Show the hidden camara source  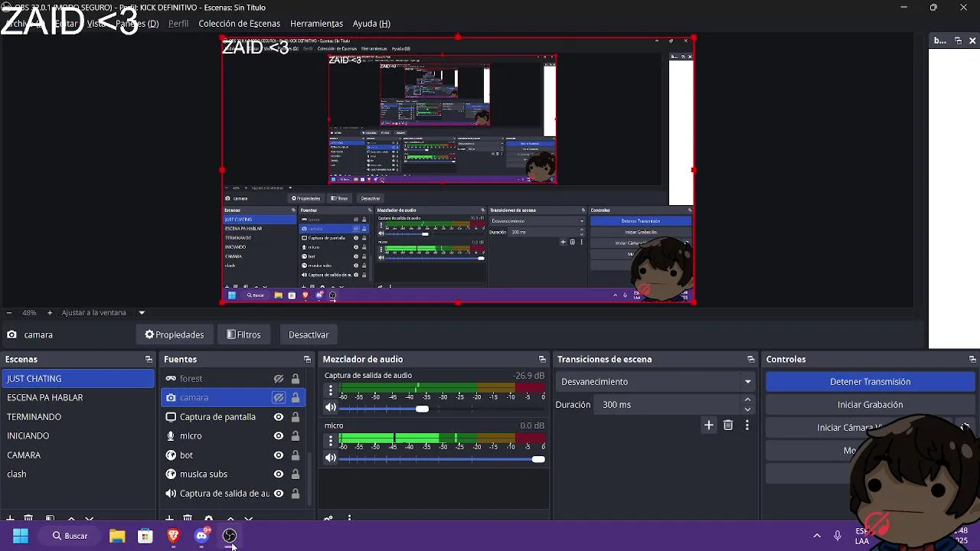279,397
